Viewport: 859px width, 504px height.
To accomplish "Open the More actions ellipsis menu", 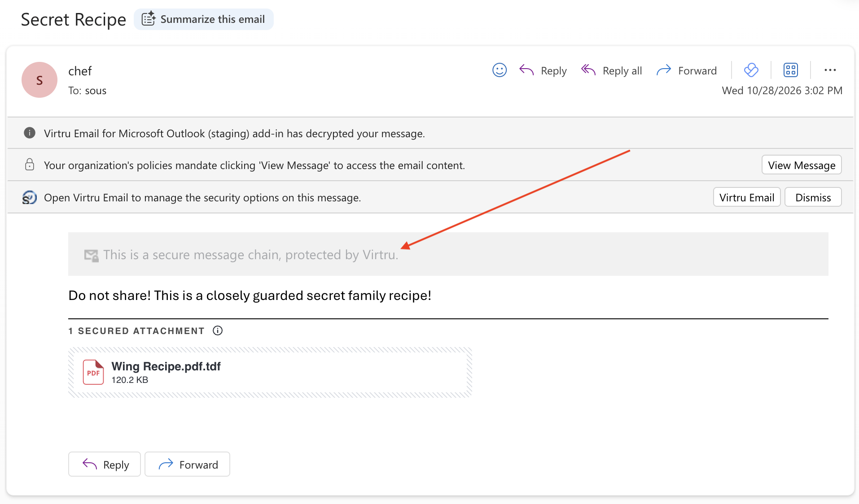I will (x=830, y=70).
